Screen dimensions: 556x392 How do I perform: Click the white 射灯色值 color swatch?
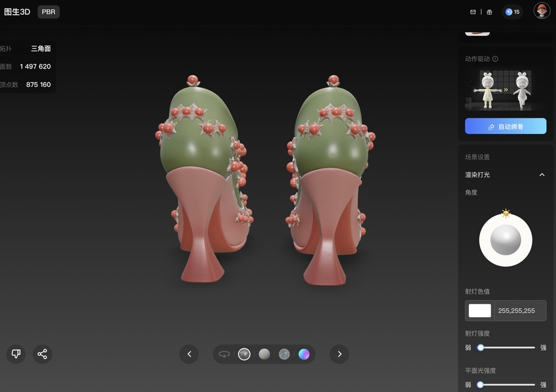click(480, 311)
